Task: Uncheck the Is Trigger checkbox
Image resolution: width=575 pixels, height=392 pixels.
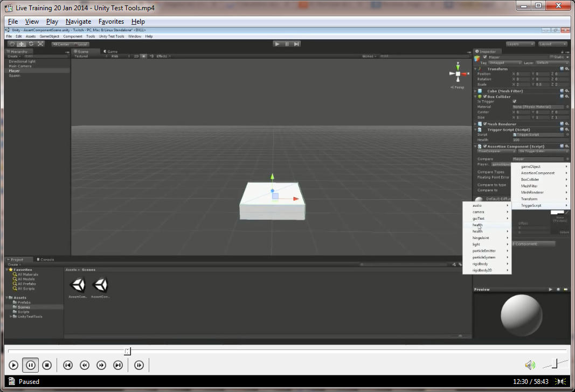Action: (x=515, y=101)
